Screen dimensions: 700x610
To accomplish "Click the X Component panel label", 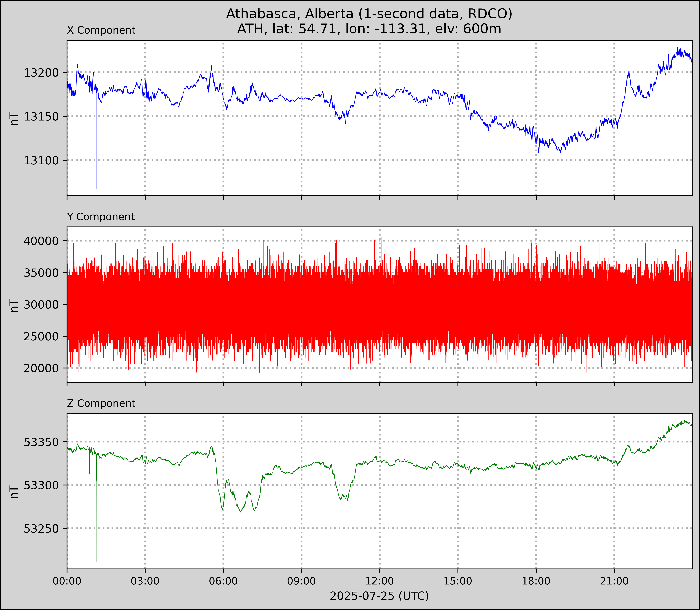I will click(101, 30).
